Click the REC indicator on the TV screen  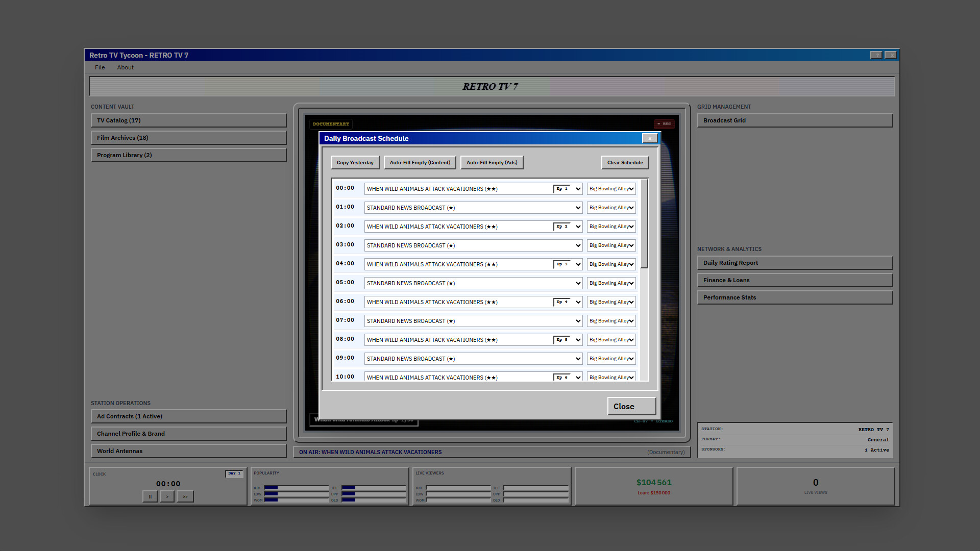(x=664, y=124)
